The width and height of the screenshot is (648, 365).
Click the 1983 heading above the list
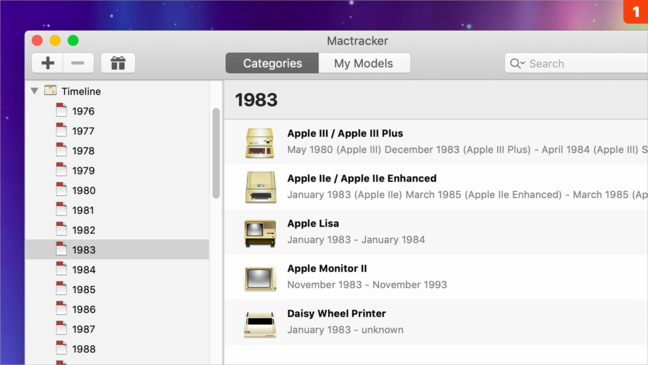(x=256, y=100)
